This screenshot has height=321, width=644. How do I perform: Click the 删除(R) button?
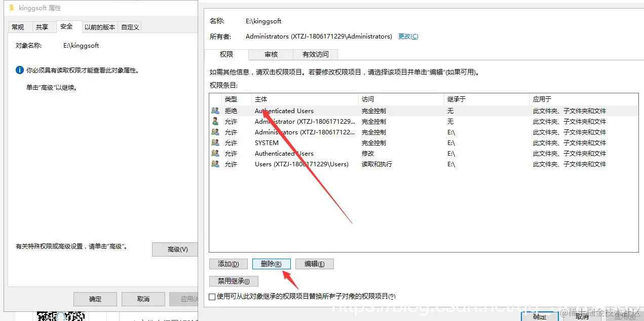point(271,264)
